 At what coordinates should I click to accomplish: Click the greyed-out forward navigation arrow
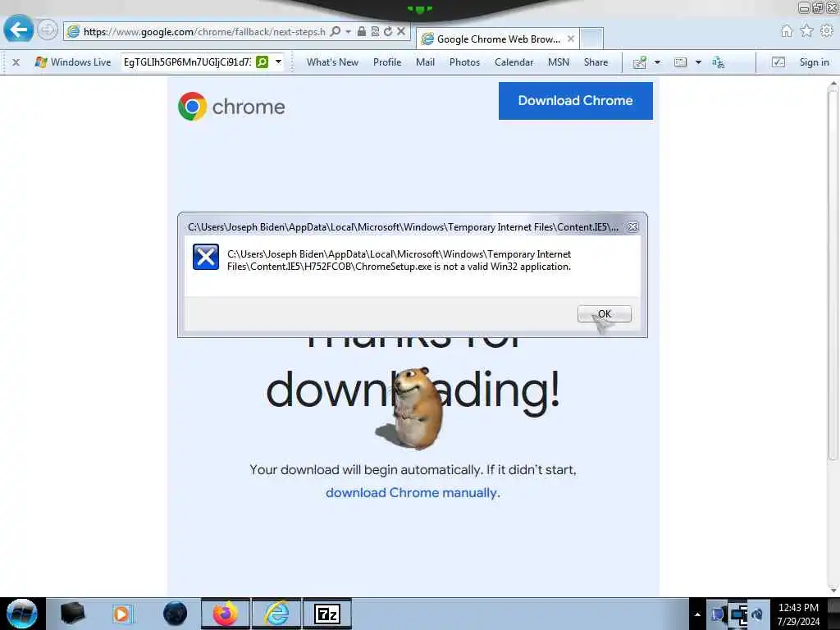click(x=48, y=30)
